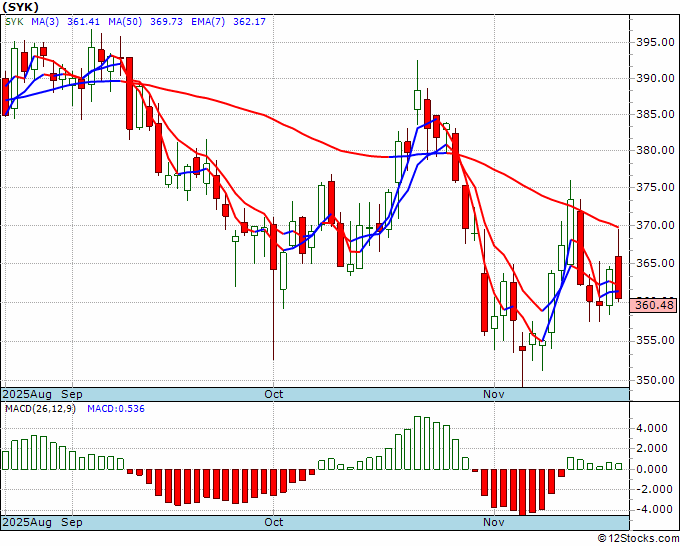
Task: Click the 370.00 price axis label
Action: [x=655, y=225]
